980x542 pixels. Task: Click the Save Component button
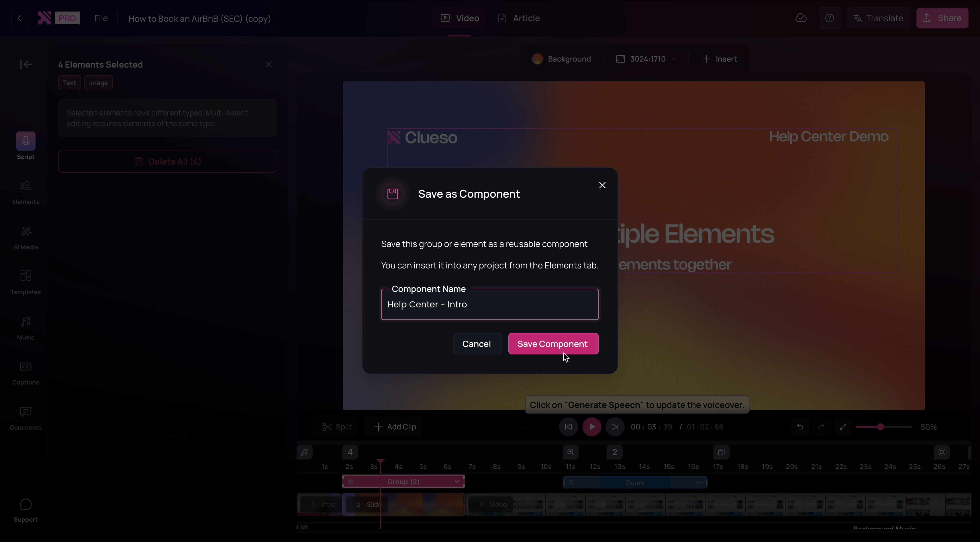[553, 343]
